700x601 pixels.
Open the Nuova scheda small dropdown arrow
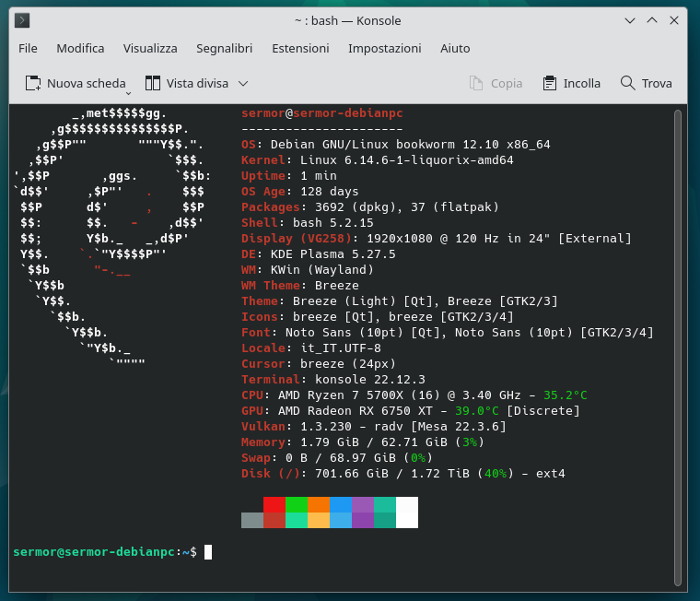(x=128, y=93)
